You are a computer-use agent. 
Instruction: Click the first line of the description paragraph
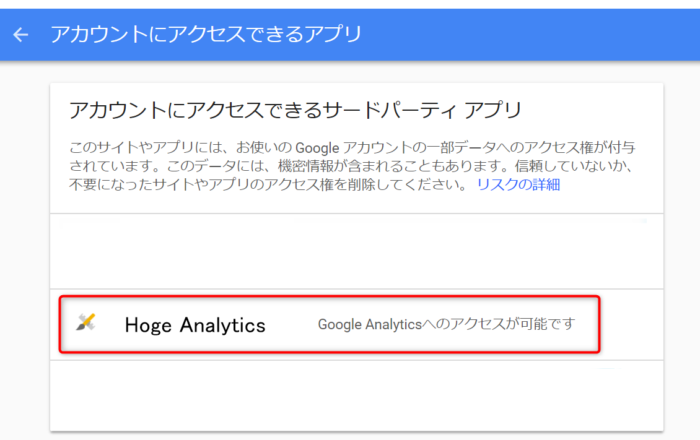350,146
